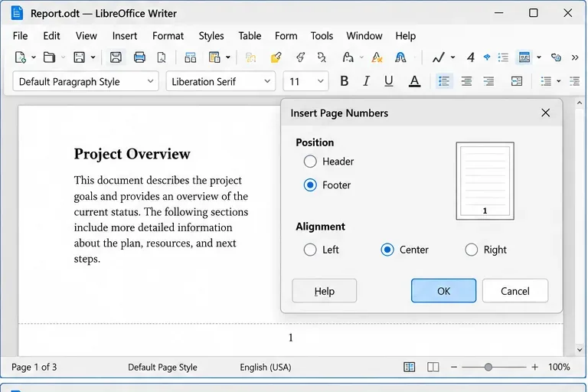
Task: Expand the Save dropdown arrow
Action: tap(93, 57)
